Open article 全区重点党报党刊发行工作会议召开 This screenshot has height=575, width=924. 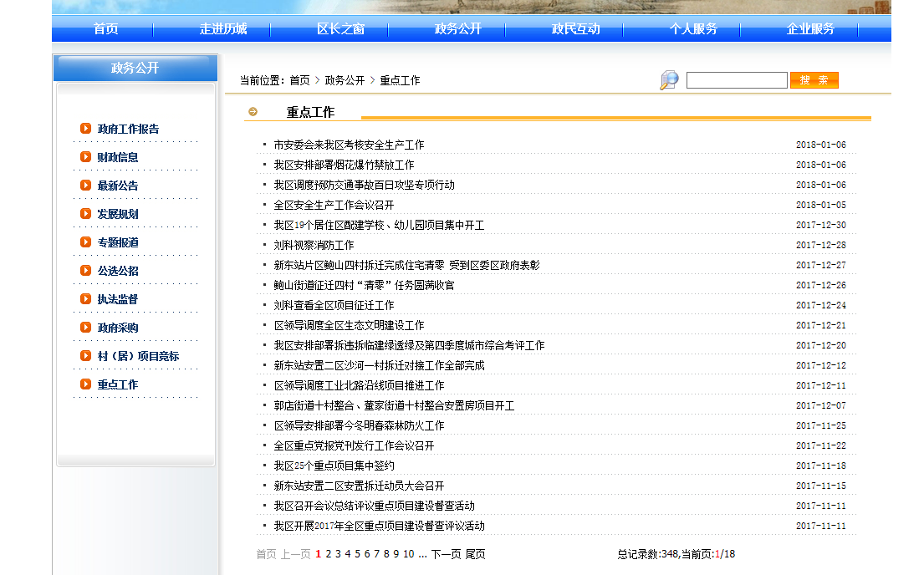[355, 445]
